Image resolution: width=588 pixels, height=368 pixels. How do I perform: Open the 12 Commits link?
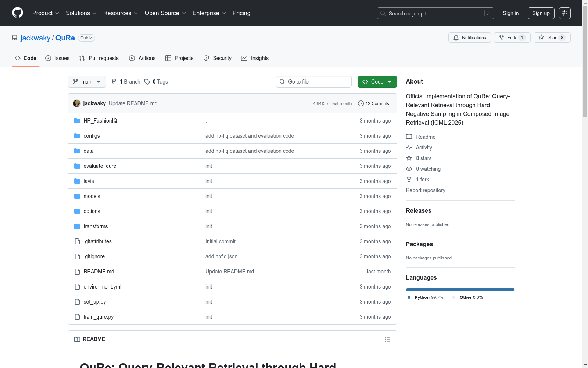click(x=373, y=103)
